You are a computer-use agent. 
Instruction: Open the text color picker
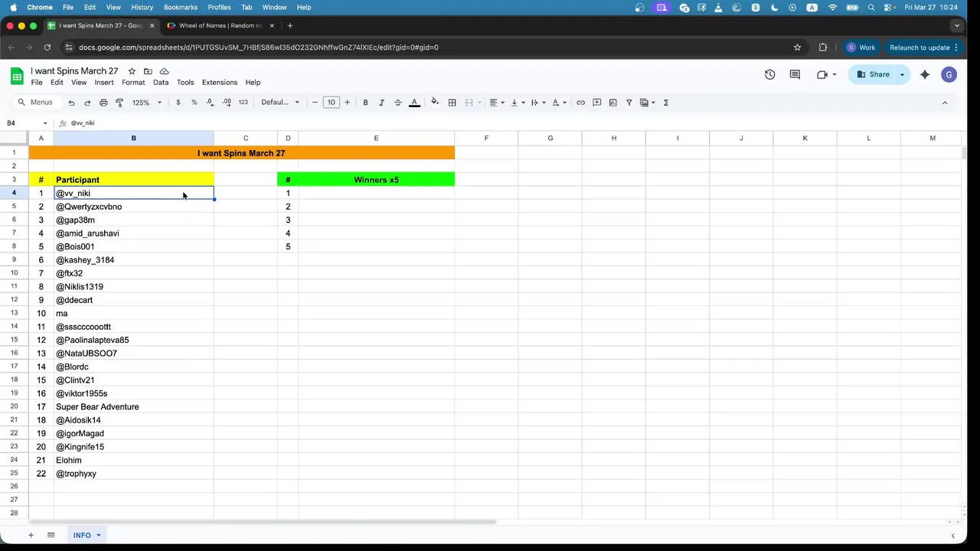point(414,103)
